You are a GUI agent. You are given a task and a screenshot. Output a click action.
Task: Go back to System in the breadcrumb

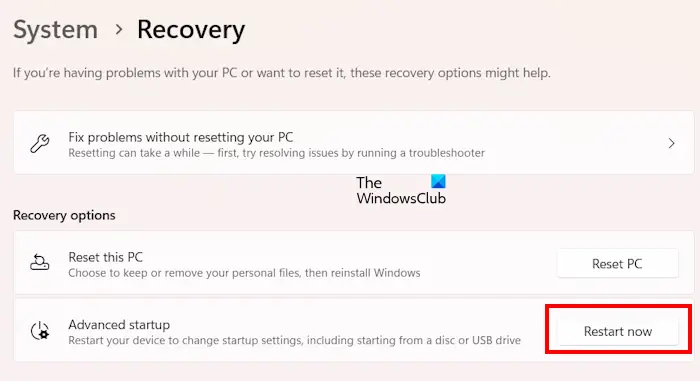[x=55, y=30]
